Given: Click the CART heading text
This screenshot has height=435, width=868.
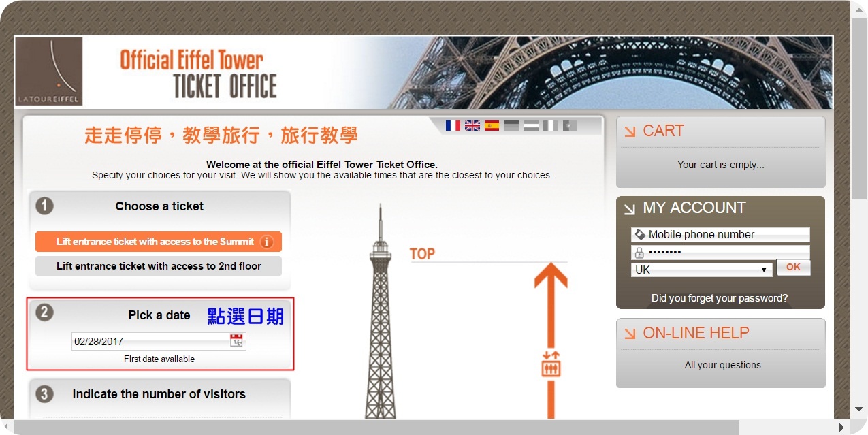Looking at the screenshot, I should pos(664,131).
